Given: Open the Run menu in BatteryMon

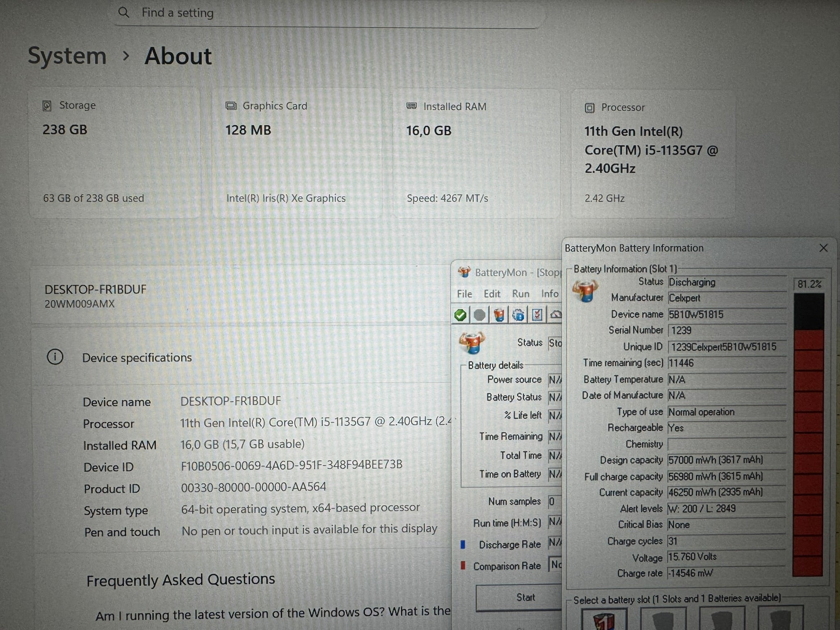Looking at the screenshot, I should (520, 294).
